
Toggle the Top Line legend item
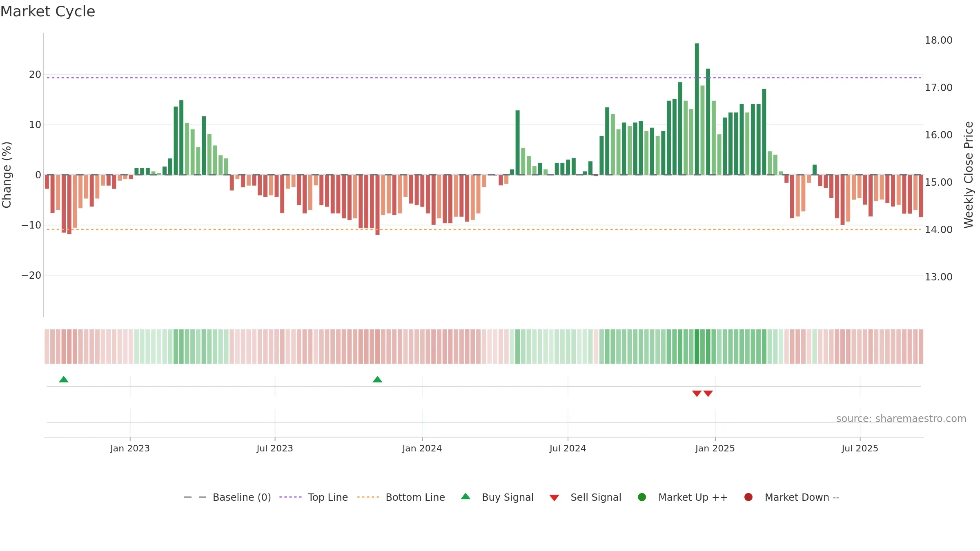tap(314, 497)
